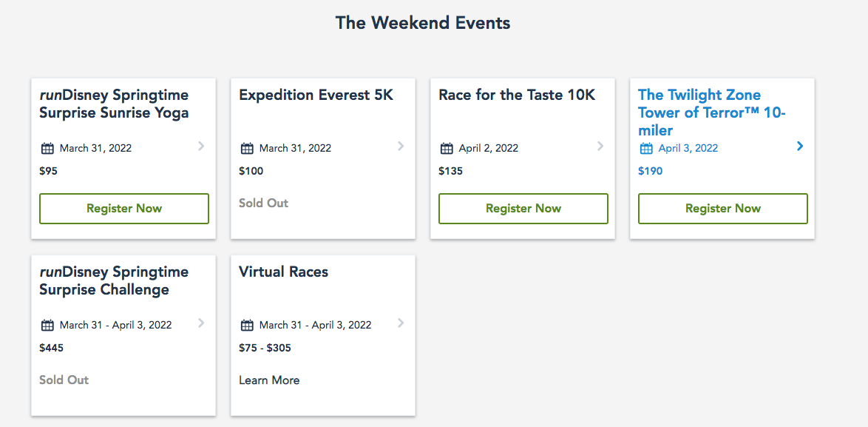Open the Virtual Races card title
This screenshot has height=427, width=868.
coord(283,272)
